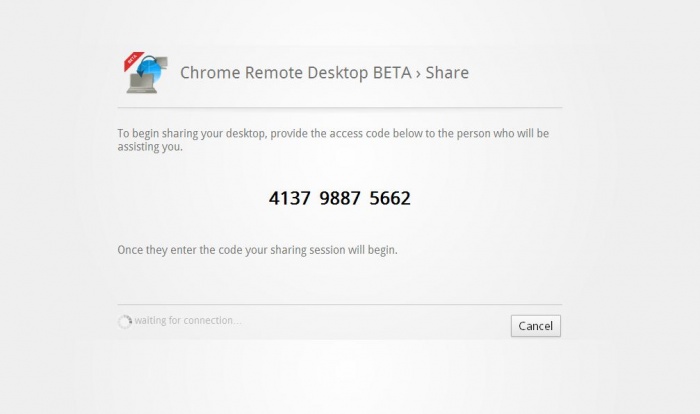Click the waiting for connection spinner icon
The height and width of the screenshot is (414, 700).
coord(125,322)
